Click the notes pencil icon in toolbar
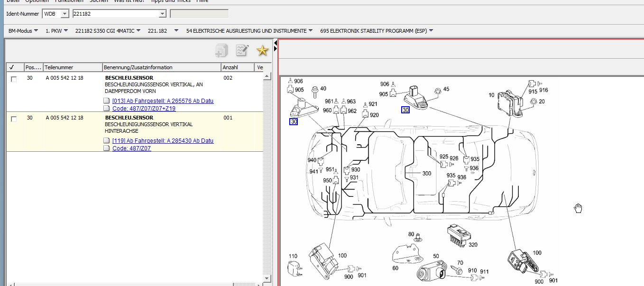644x286 pixels. [x=242, y=50]
